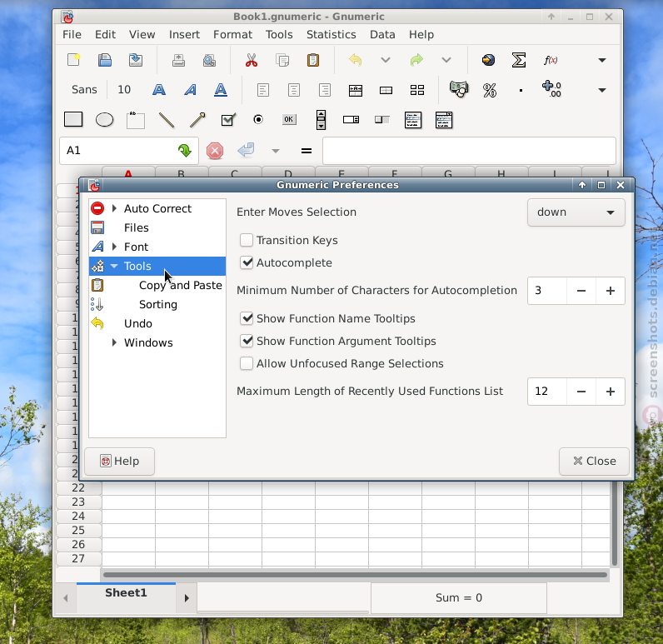Open Print Preview from toolbar
Viewport: 663px width, 644px height.
pyautogui.click(x=209, y=60)
